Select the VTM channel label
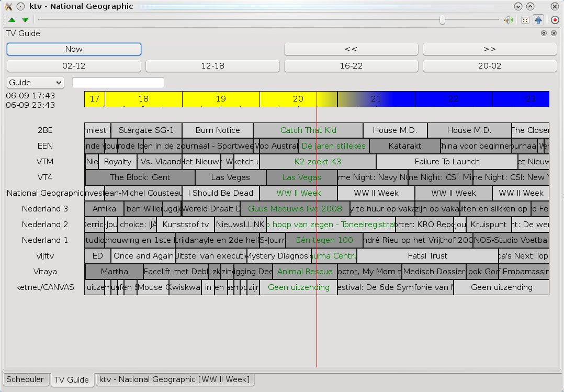Screen dimensions: 564x392 [x=45, y=162]
